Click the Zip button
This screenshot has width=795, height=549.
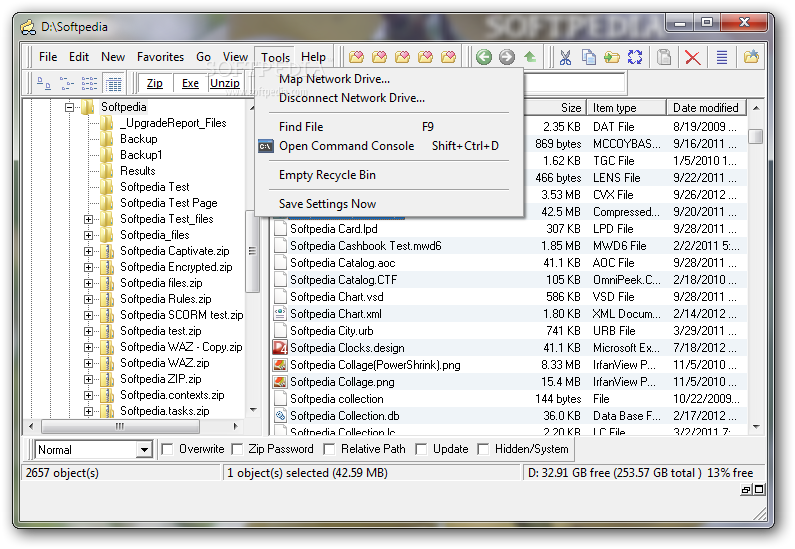click(x=155, y=83)
